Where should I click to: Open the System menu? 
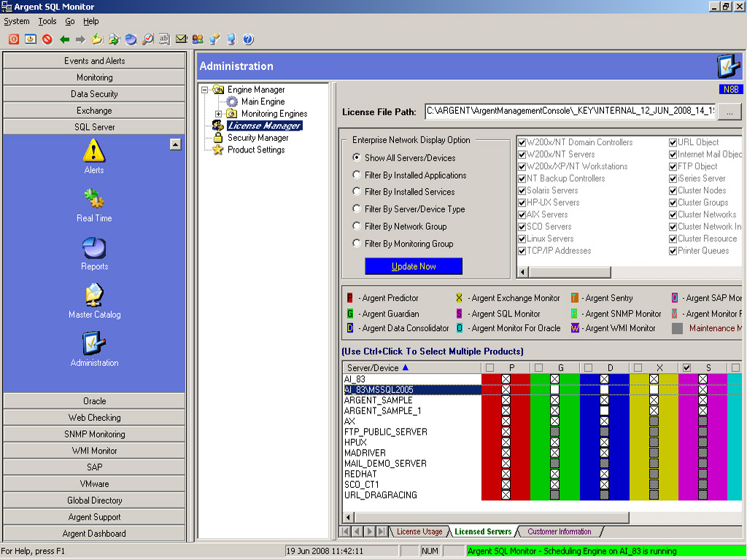[17, 21]
